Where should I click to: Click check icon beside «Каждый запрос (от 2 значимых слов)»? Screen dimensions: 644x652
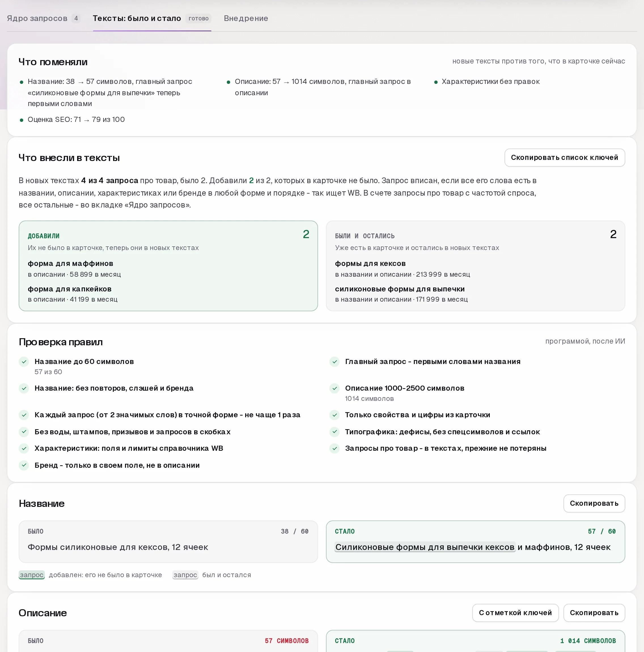[x=24, y=415]
